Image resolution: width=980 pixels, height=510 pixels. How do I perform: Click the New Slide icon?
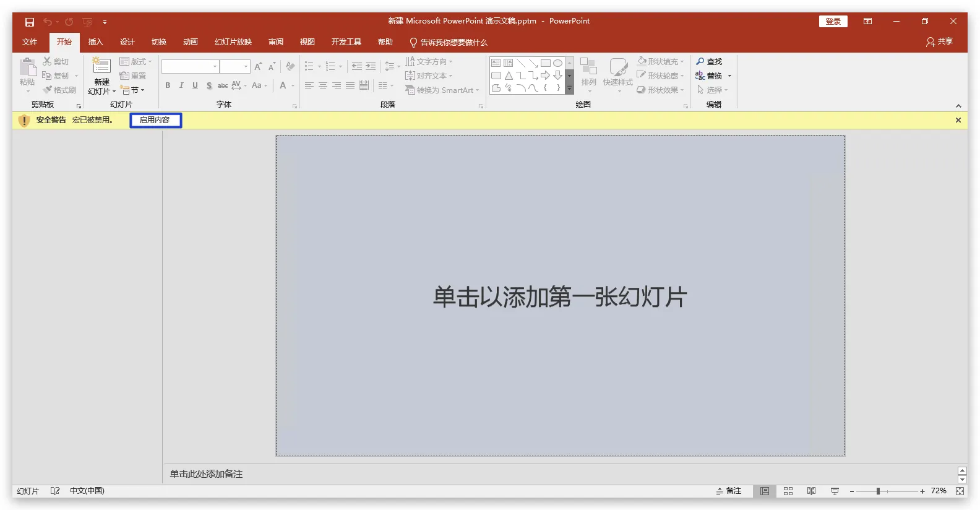[101, 66]
